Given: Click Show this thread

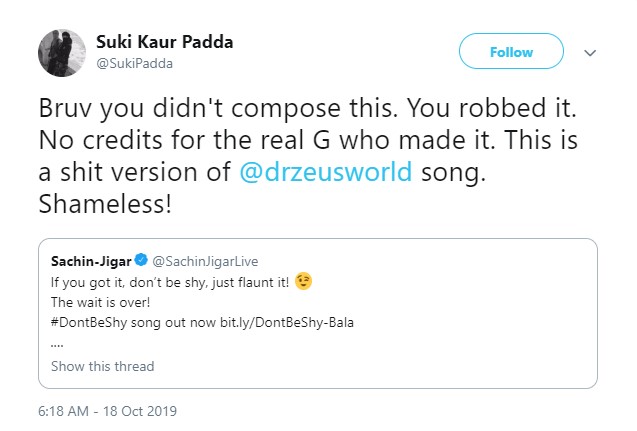Looking at the screenshot, I should point(102,366).
